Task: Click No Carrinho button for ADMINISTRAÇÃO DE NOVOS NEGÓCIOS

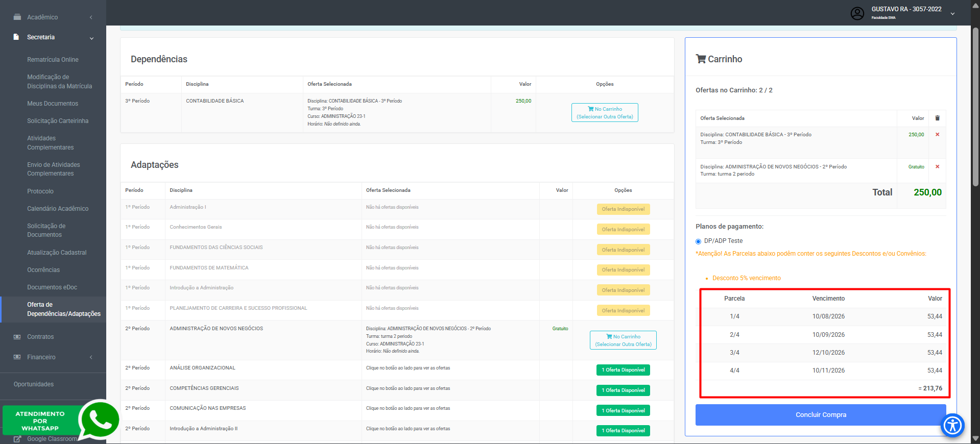Action: pyautogui.click(x=623, y=340)
